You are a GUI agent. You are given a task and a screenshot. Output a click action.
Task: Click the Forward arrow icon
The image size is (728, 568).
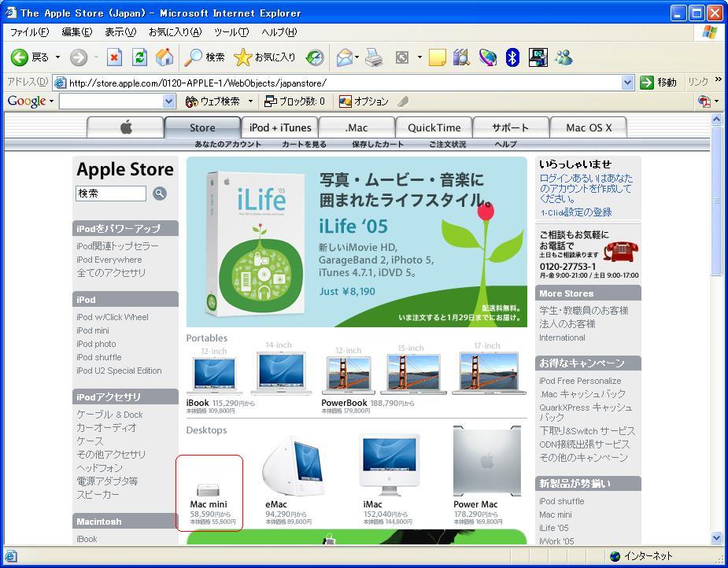click(x=79, y=57)
